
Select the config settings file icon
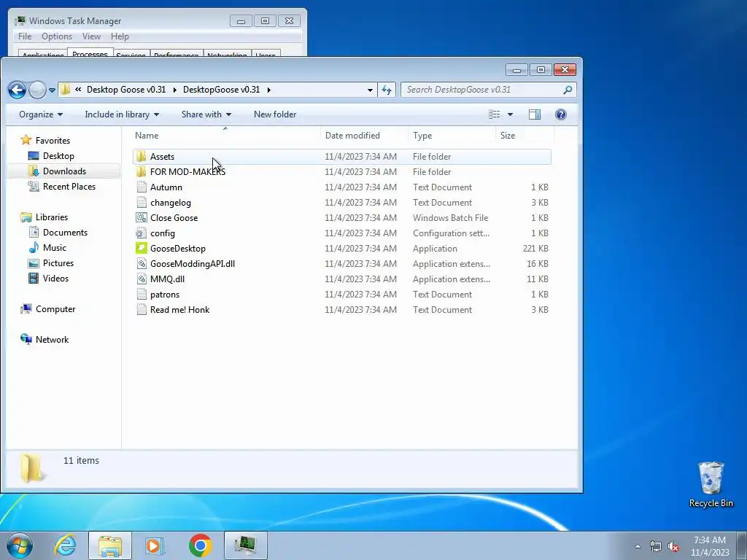[x=142, y=233]
